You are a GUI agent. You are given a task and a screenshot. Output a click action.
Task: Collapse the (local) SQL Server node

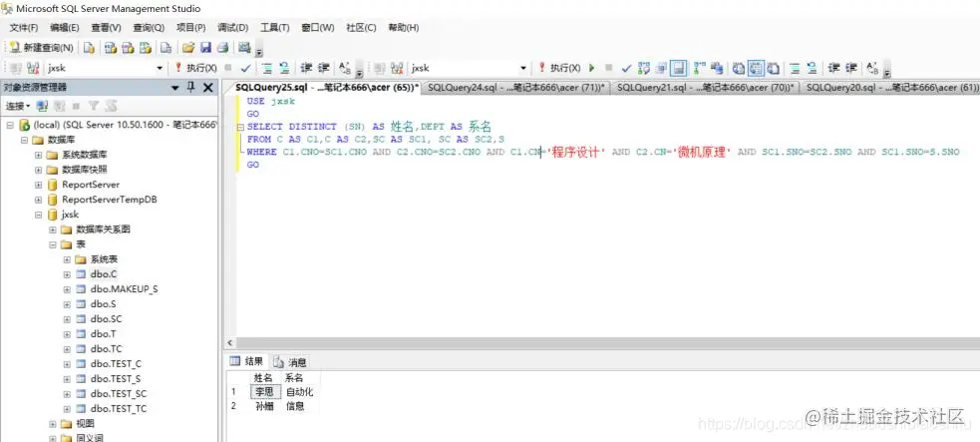coord(9,125)
